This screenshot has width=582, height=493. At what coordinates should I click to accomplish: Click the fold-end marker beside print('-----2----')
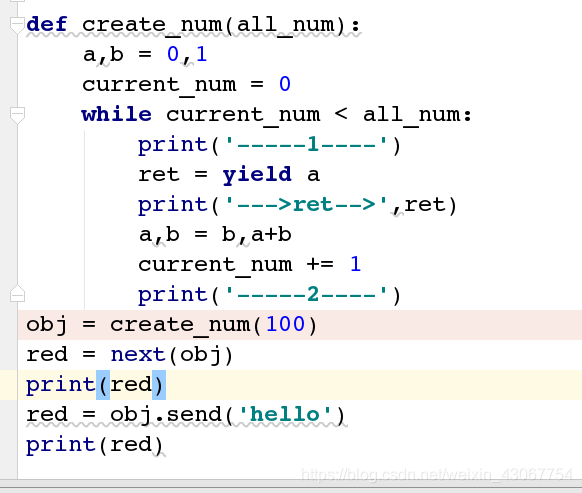point(17,294)
